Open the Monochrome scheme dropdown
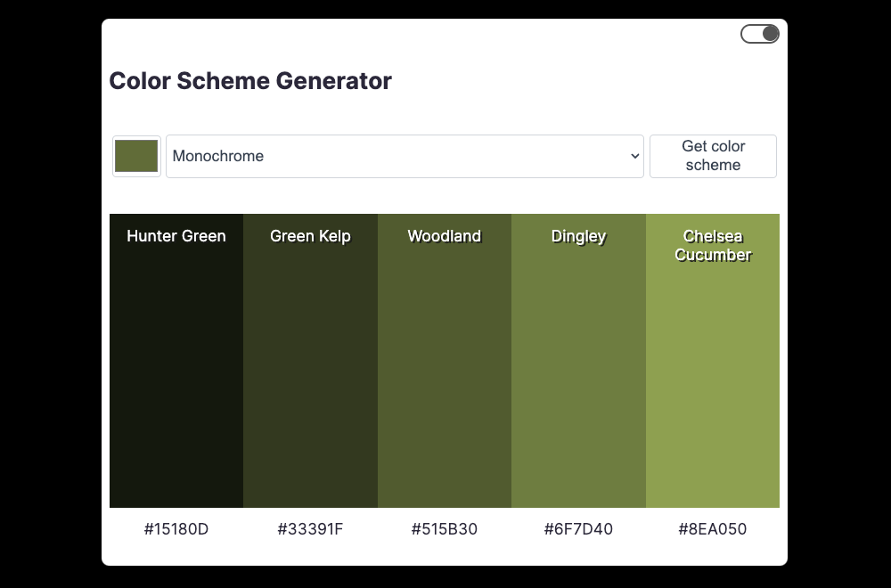Screen dimensions: 891x588 [405, 156]
